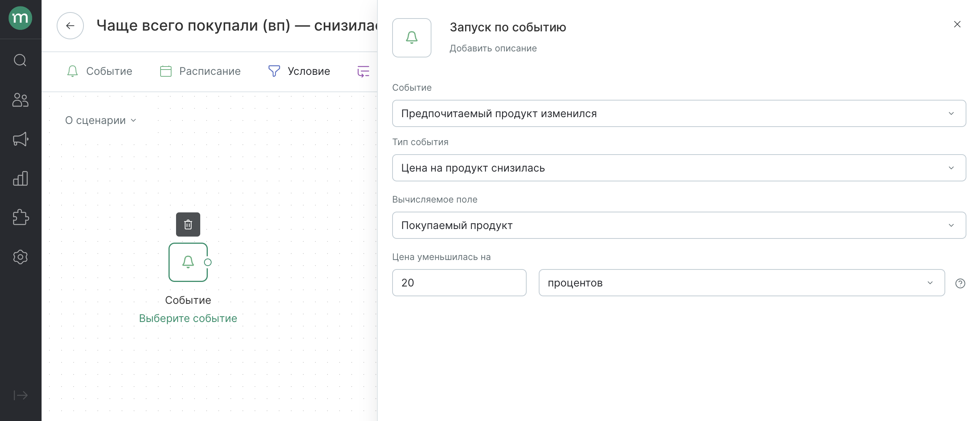Click 'Добавить описание' to add a description
The image size is (980, 421).
coord(493,48)
